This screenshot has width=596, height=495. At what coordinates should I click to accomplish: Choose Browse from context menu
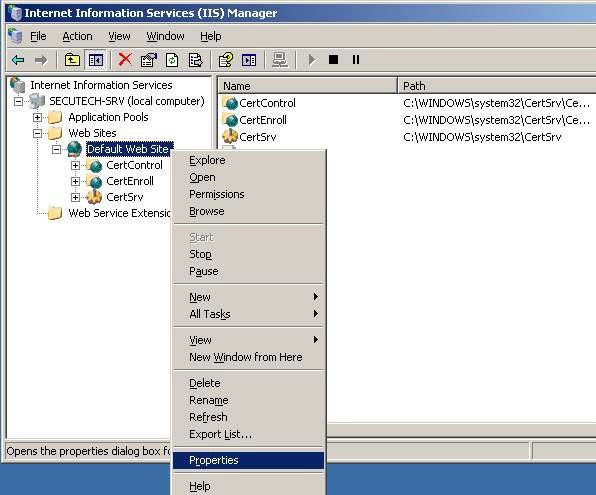pyautogui.click(x=249, y=211)
